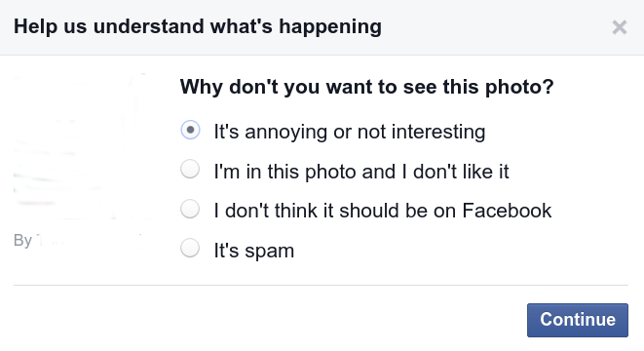
Task: Close the dialog with the X icon
Action: pyautogui.click(x=619, y=27)
